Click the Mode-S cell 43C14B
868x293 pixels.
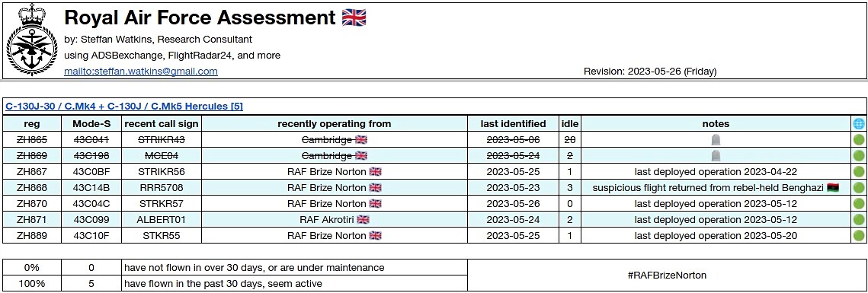pyautogui.click(x=91, y=188)
